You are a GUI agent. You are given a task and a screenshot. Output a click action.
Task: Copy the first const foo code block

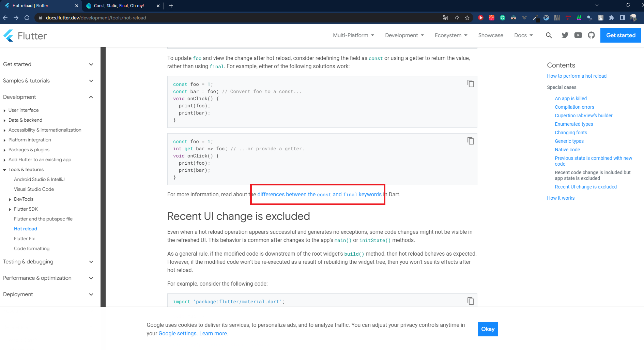pyautogui.click(x=471, y=83)
